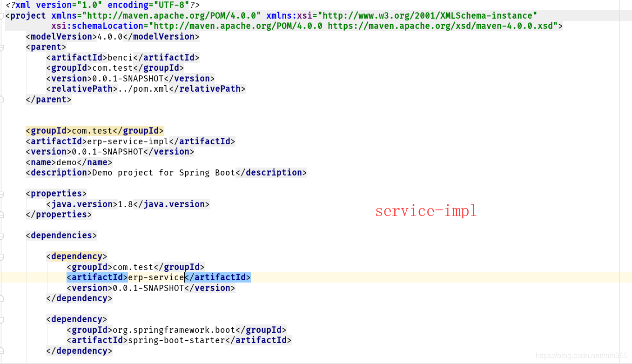This screenshot has width=632, height=364.
Task: Click the parent version 0.0.1-SNAPSHOT
Action: click(x=128, y=79)
